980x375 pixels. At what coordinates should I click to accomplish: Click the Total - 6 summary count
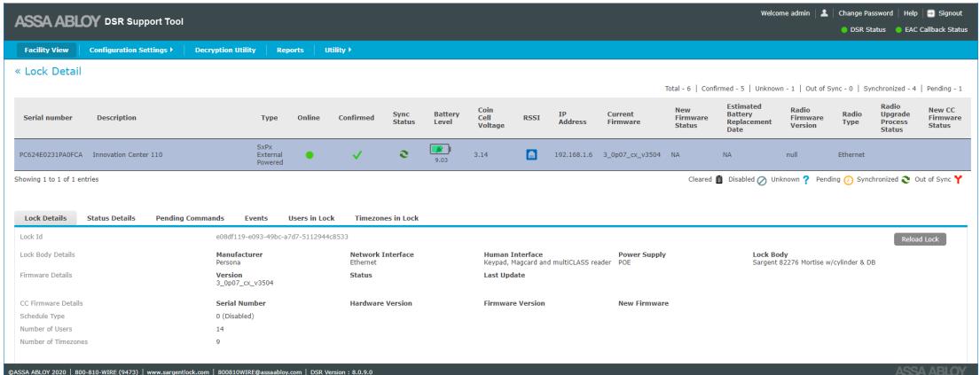click(678, 89)
